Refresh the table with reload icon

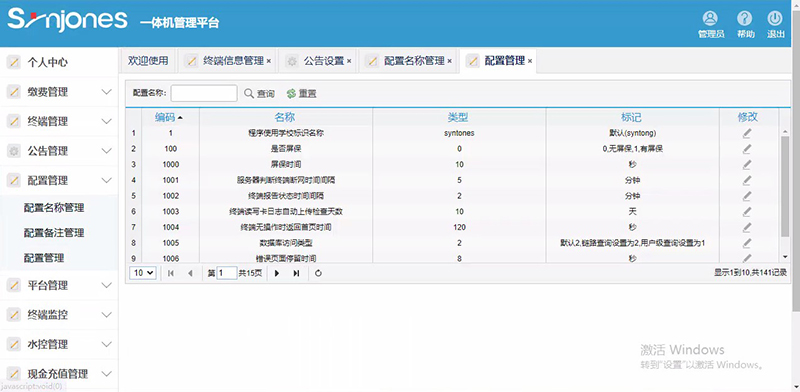coord(318,273)
